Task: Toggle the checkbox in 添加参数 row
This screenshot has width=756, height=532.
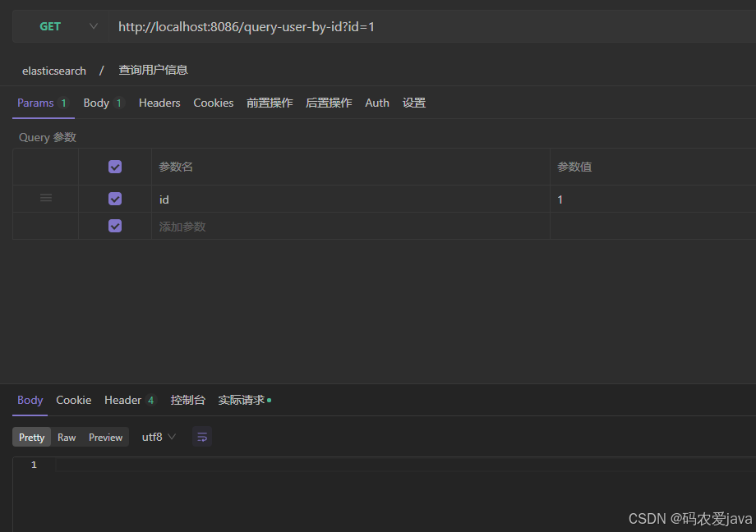Action: (115, 226)
